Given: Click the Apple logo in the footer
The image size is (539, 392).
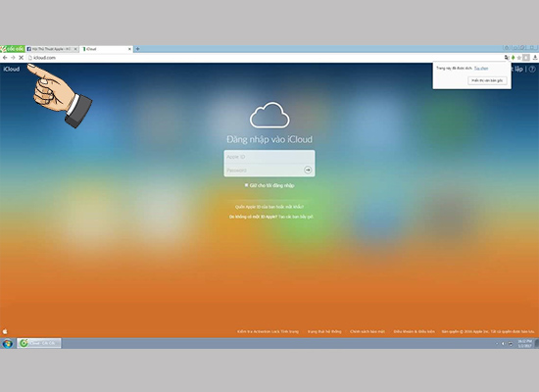Looking at the screenshot, I should pos(5,331).
